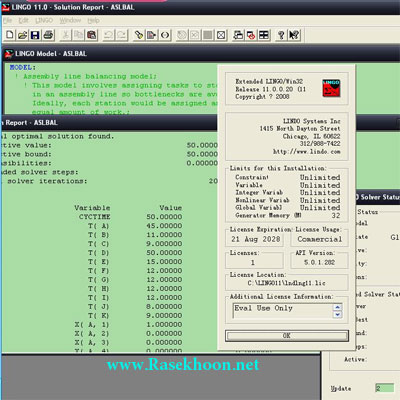Click the X( A, 1) variable row
400x400 pixels.
(x=128, y=325)
